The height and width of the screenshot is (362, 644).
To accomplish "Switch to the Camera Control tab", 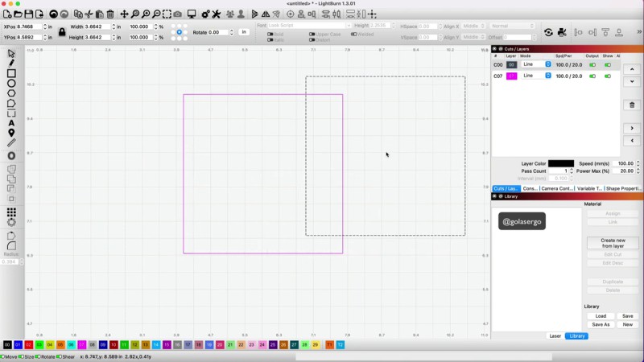I will (x=557, y=188).
